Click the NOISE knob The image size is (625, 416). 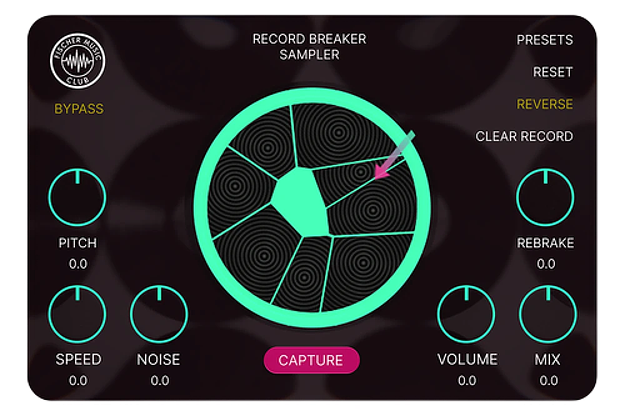click(159, 314)
